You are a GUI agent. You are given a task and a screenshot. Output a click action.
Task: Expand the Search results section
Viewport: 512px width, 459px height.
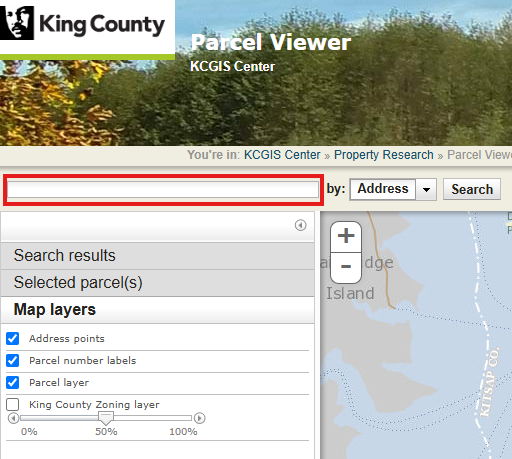click(157, 256)
